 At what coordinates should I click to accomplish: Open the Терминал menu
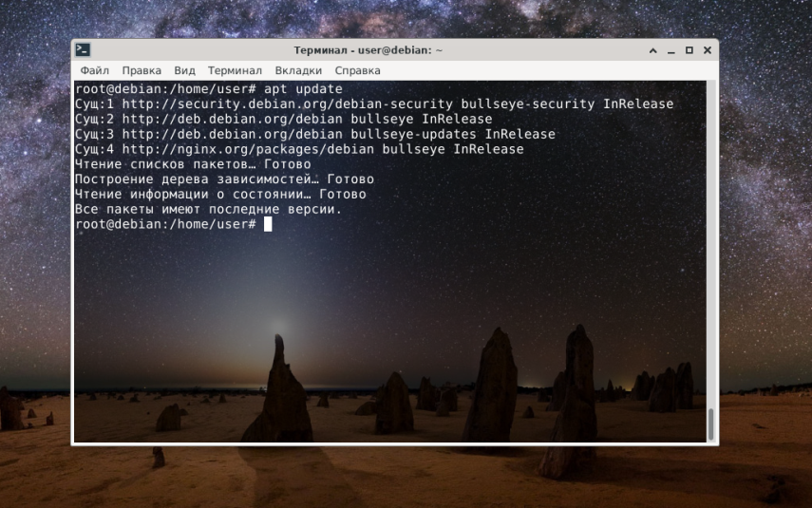pyautogui.click(x=235, y=70)
